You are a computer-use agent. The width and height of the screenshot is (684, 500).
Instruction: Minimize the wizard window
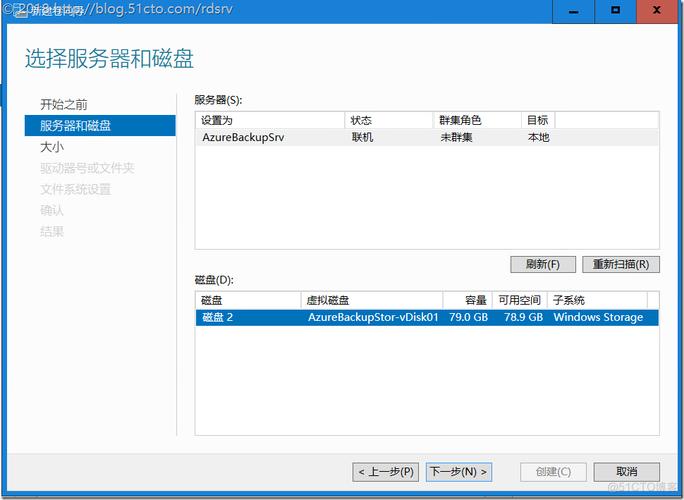tap(574, 11)
